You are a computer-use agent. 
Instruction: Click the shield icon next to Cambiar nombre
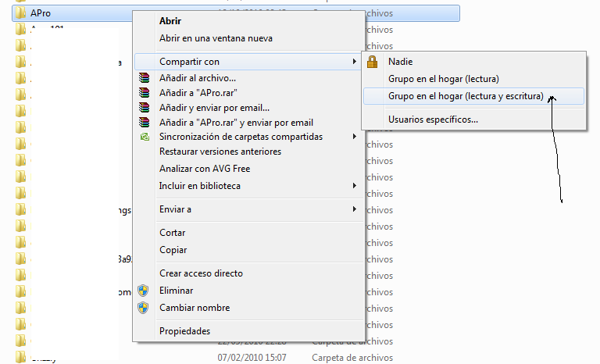[x=144, y=308]
